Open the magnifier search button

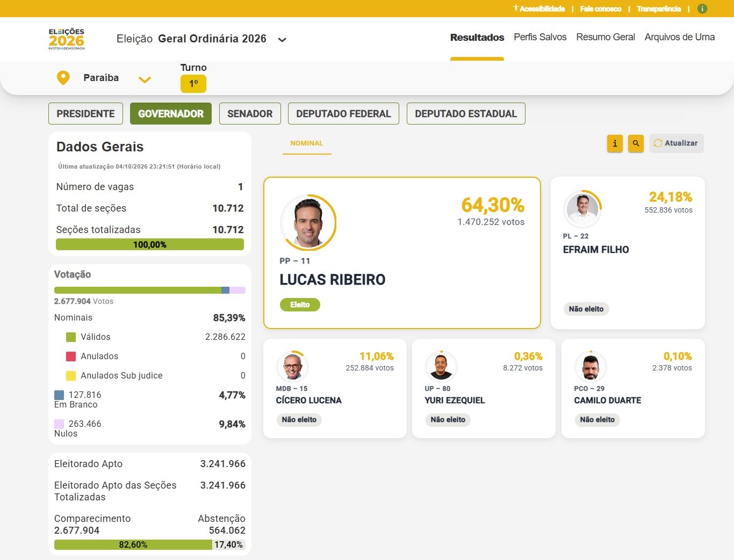pos(636,143)
